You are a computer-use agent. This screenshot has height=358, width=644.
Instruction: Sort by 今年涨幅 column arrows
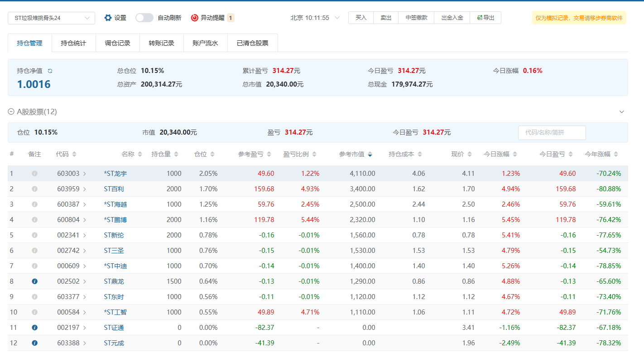(x=615, y=155)
